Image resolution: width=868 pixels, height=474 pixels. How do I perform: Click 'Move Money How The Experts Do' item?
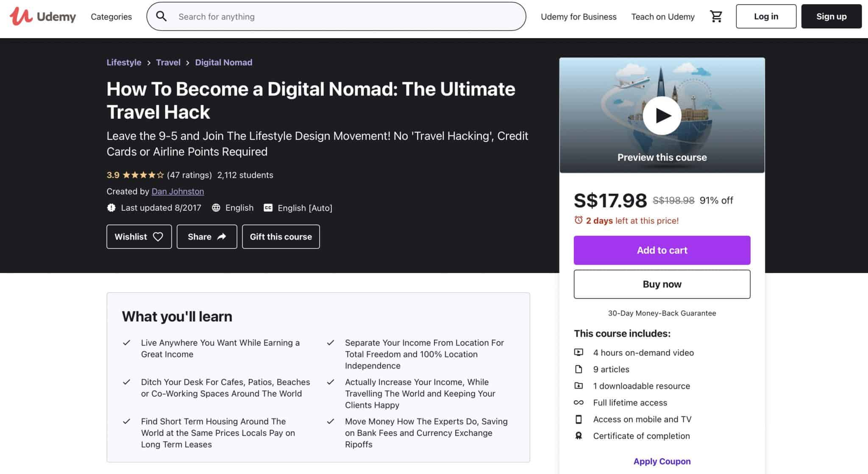[426, 433]
